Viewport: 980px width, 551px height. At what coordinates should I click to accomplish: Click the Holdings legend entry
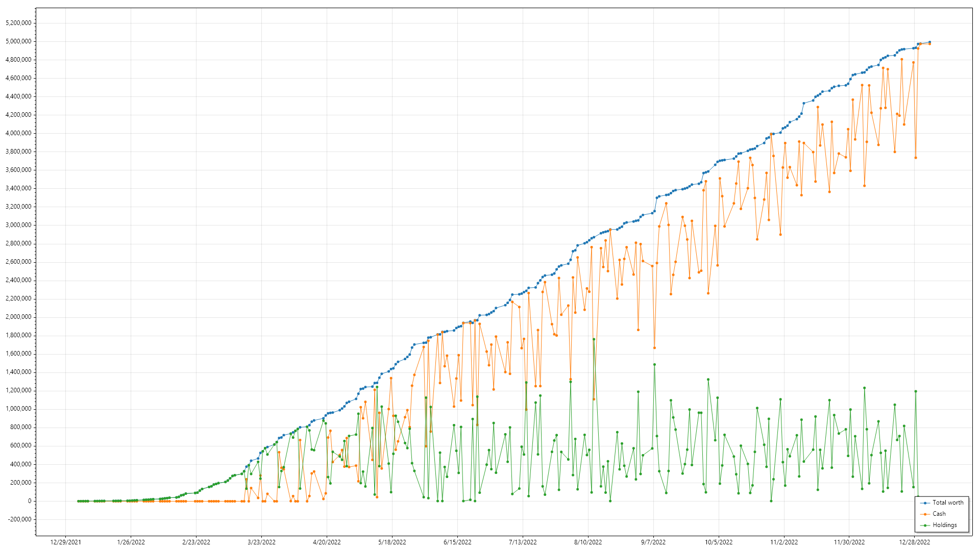[x=939, y=525]
